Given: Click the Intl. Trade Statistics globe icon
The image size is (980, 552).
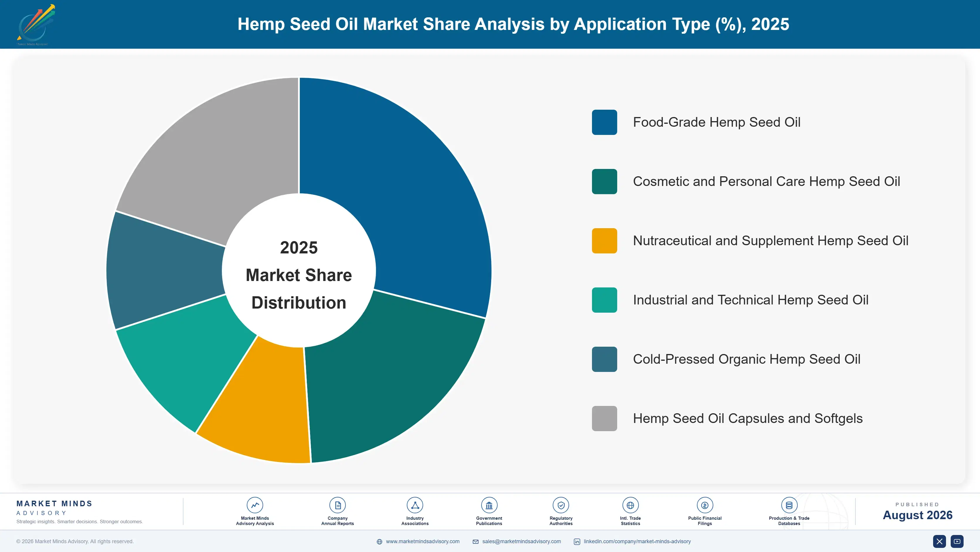Looking at the screenshot, I should 630,505.
